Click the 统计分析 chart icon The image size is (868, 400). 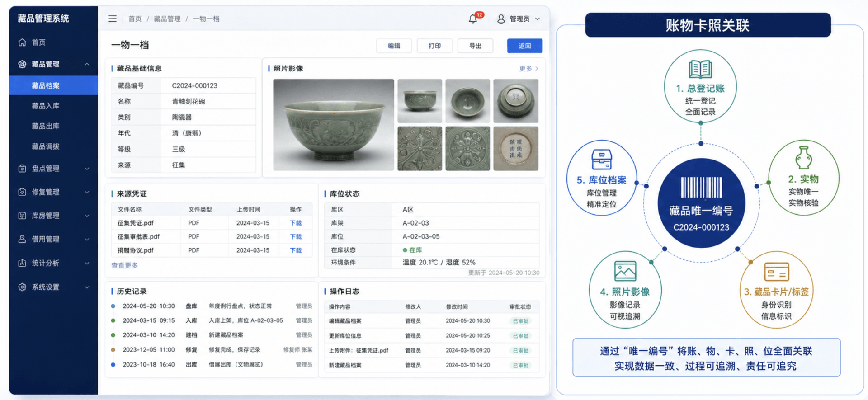(x=22, y=263)
